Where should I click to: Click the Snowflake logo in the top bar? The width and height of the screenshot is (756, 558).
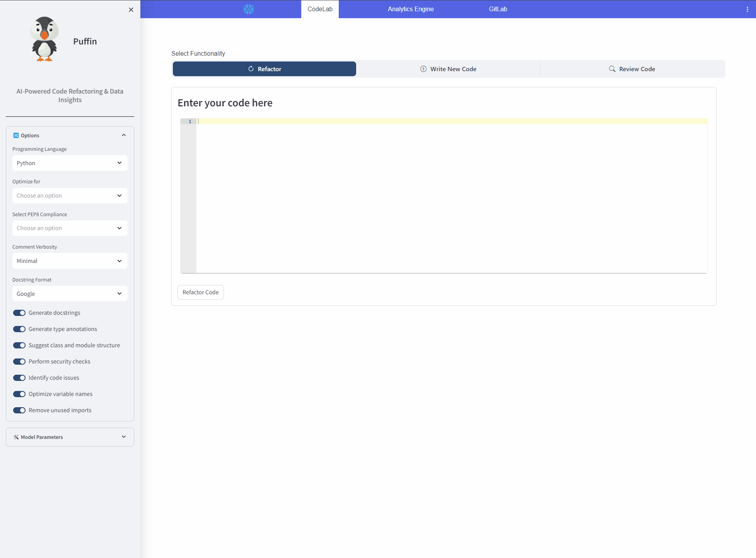point(248,9)
